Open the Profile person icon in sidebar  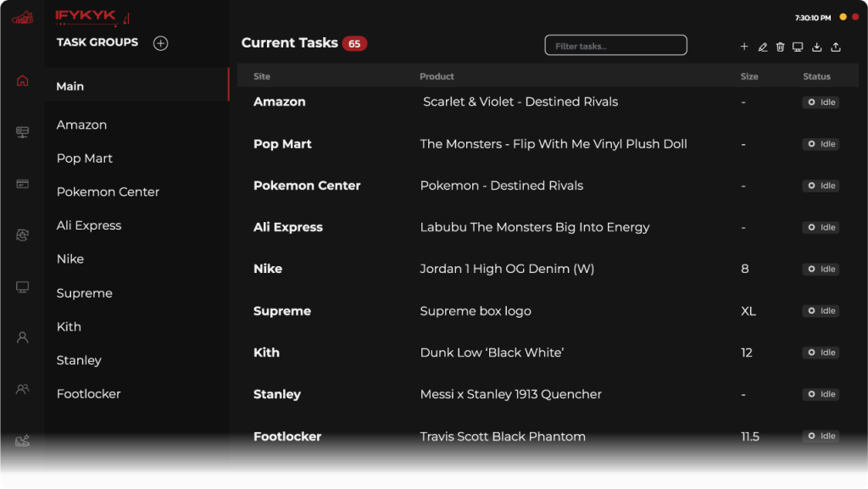click(x=23, y=336)
